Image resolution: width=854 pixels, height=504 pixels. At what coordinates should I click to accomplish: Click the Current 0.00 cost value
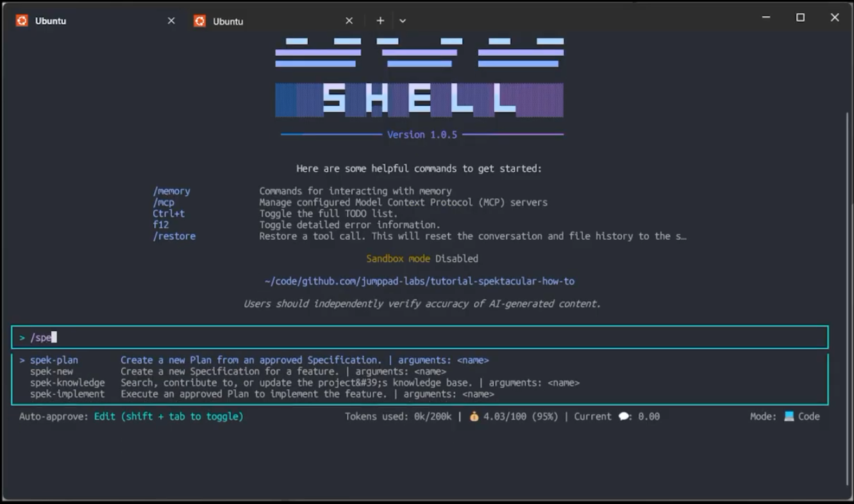(617, 417)
